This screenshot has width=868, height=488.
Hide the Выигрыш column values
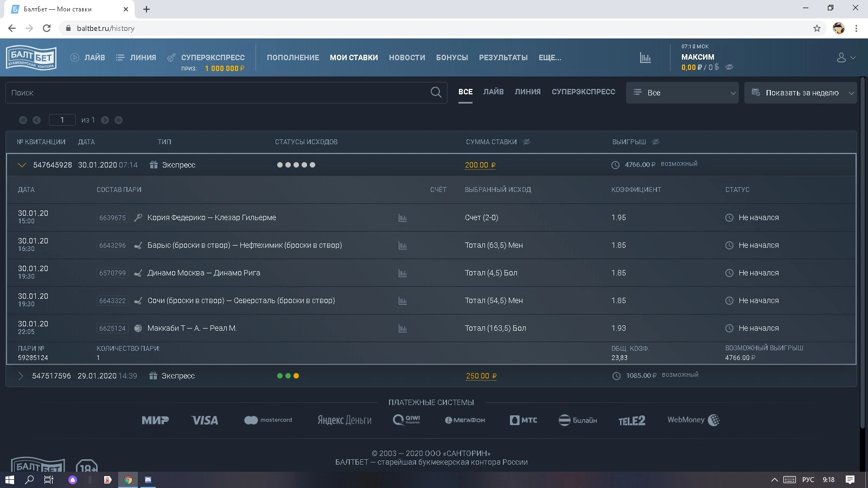click(x=655, y=142)
